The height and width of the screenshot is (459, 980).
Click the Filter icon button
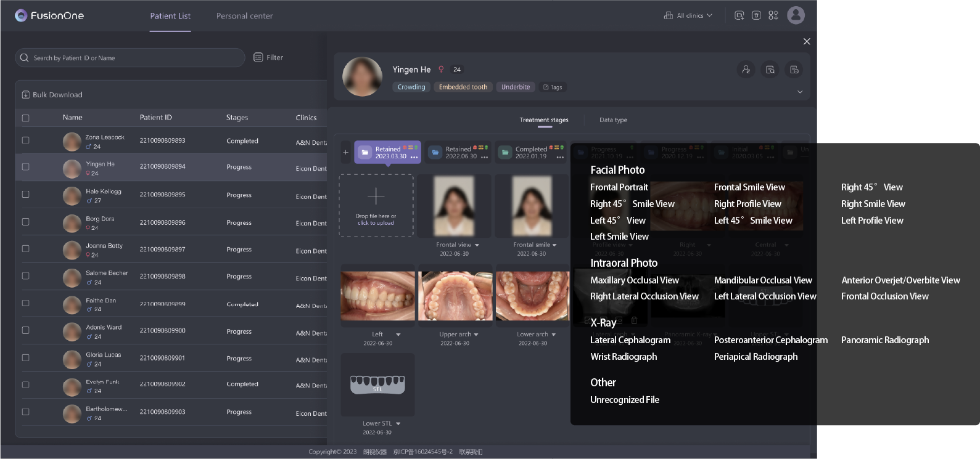tap(258, 57)
